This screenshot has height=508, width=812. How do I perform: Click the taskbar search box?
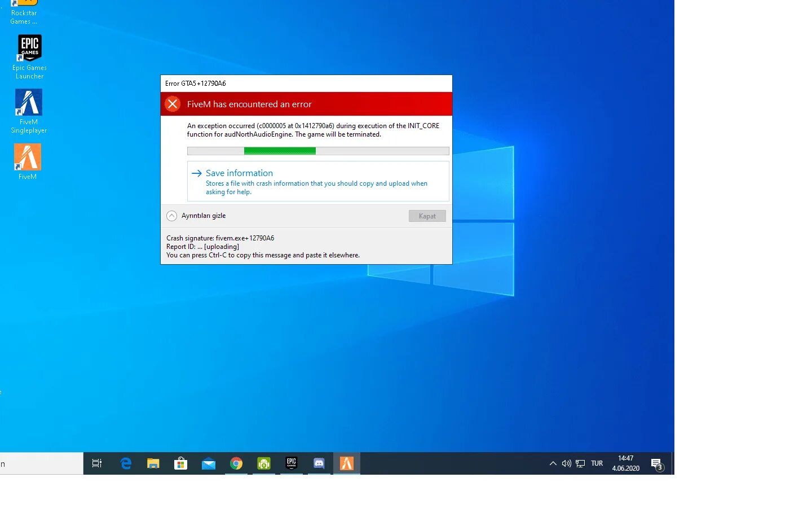point(41,463)
